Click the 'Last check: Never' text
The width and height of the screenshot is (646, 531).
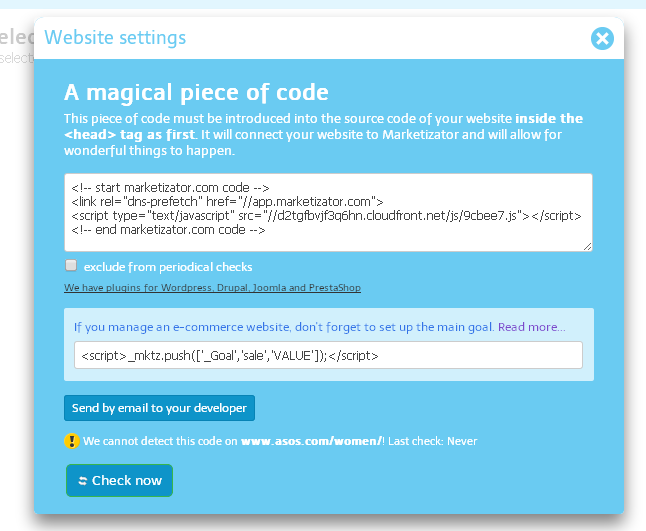click(433, 441)
